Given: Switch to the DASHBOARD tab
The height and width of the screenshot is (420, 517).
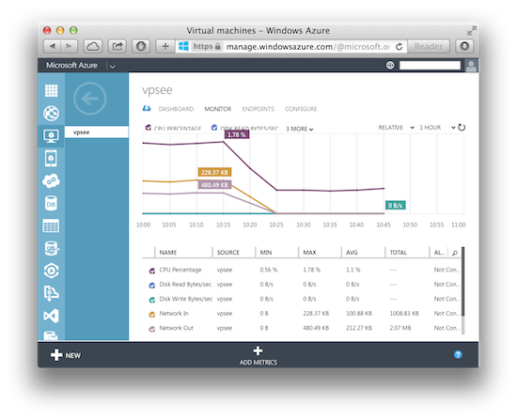Looking at the screenshot, I should [x=176, y=109].
